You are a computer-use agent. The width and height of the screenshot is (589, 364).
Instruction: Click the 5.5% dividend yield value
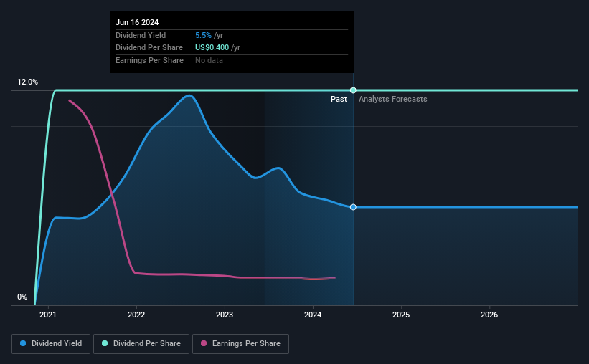point(203,35)
